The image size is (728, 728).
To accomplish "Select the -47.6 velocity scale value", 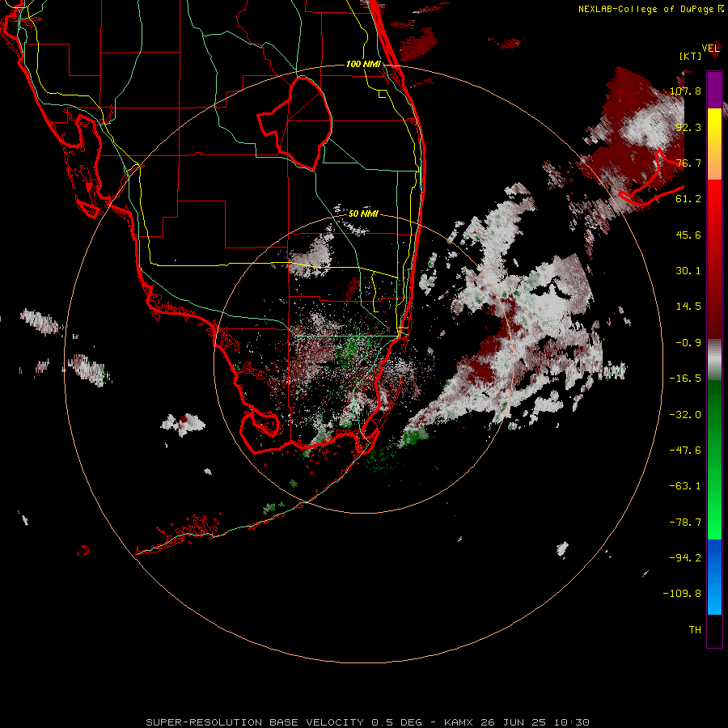I will (x=685, y=451).
